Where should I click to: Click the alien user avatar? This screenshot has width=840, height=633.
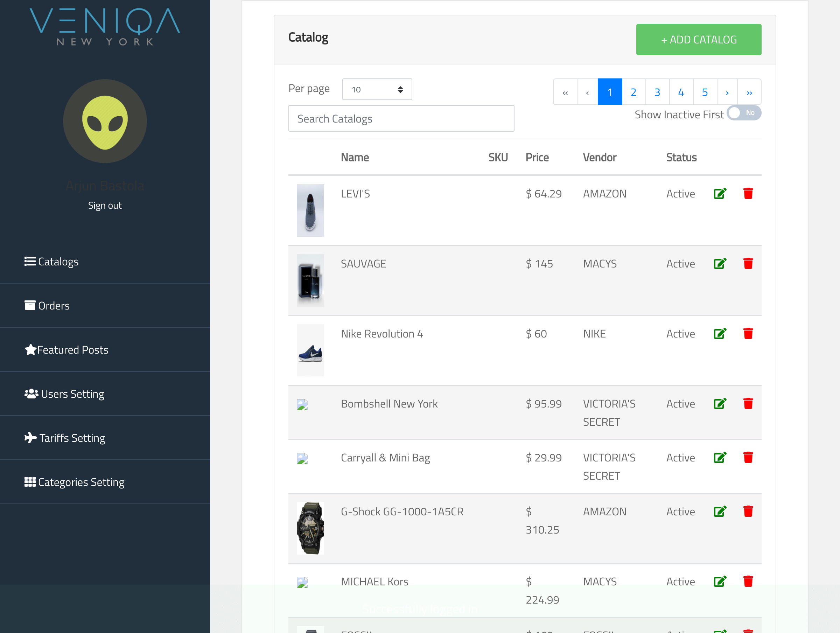(x=105, y=121)
